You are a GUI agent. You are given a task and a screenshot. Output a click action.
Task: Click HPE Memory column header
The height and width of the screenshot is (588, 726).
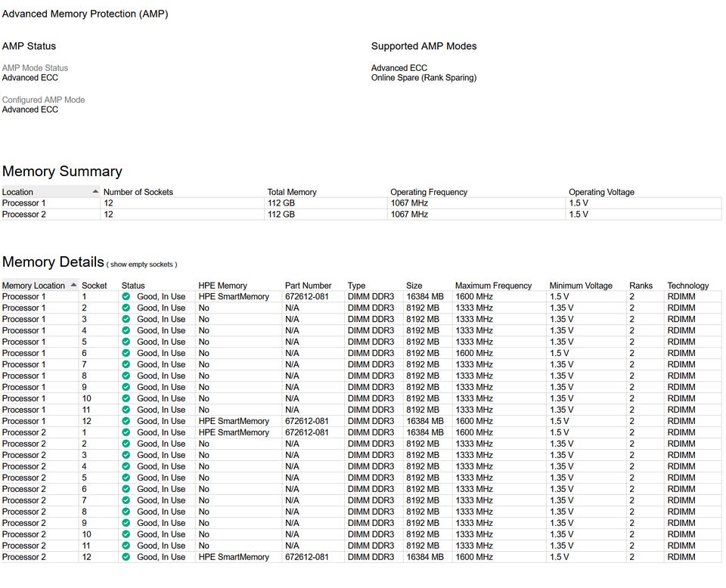pyautogui.click(x=222, y=286)
